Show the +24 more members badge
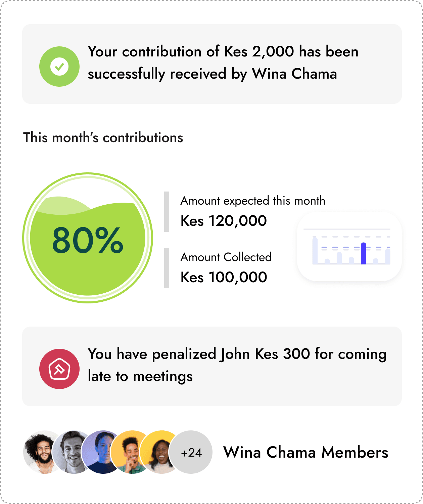 click(x=191, y=452)
